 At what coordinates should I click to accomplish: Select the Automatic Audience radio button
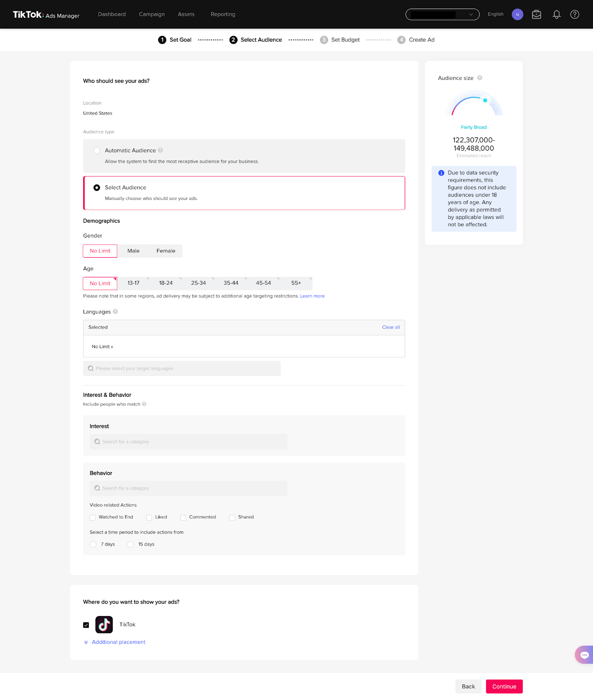97,150
